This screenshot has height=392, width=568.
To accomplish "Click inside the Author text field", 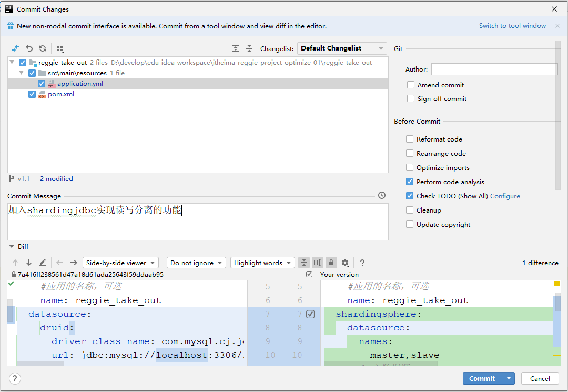I will click(x=494, y=69).
